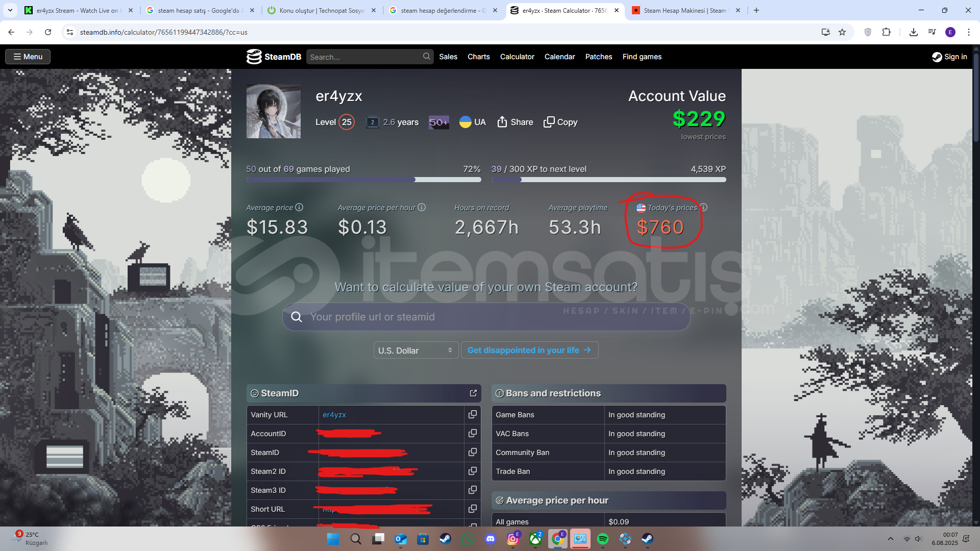Click the Average price info icon

coord(299,207)
